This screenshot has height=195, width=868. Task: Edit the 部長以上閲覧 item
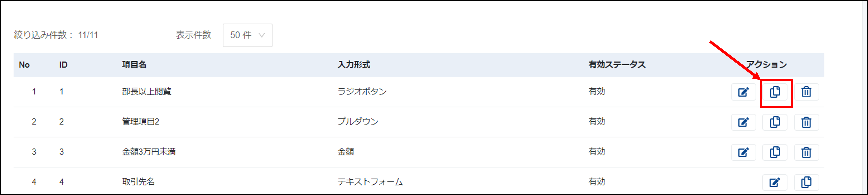743,92
